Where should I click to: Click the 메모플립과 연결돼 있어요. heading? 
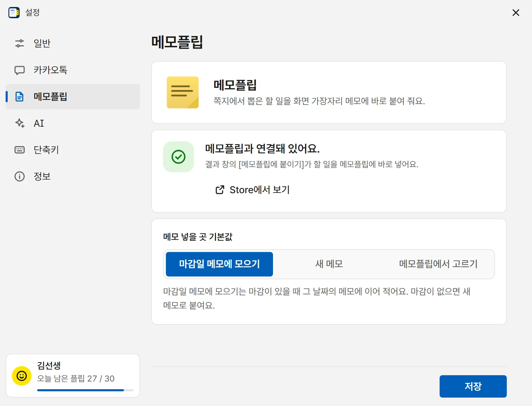point(262,149)
